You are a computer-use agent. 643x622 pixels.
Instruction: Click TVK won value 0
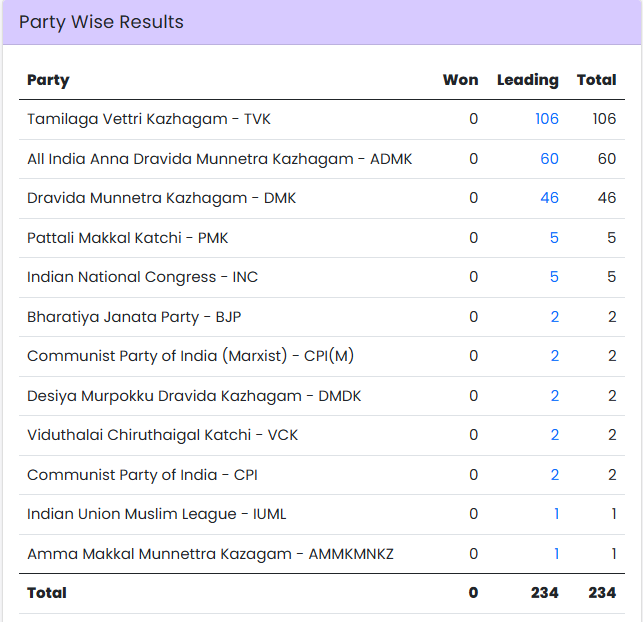click(474, 119)
